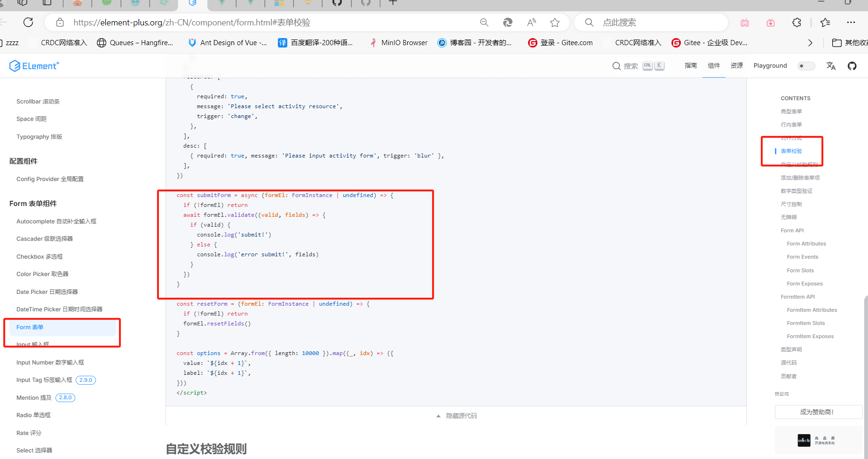Open the zoom magnifier in address bar
The height and width of the screenshot is (459, 868).
tap(484, 23)
